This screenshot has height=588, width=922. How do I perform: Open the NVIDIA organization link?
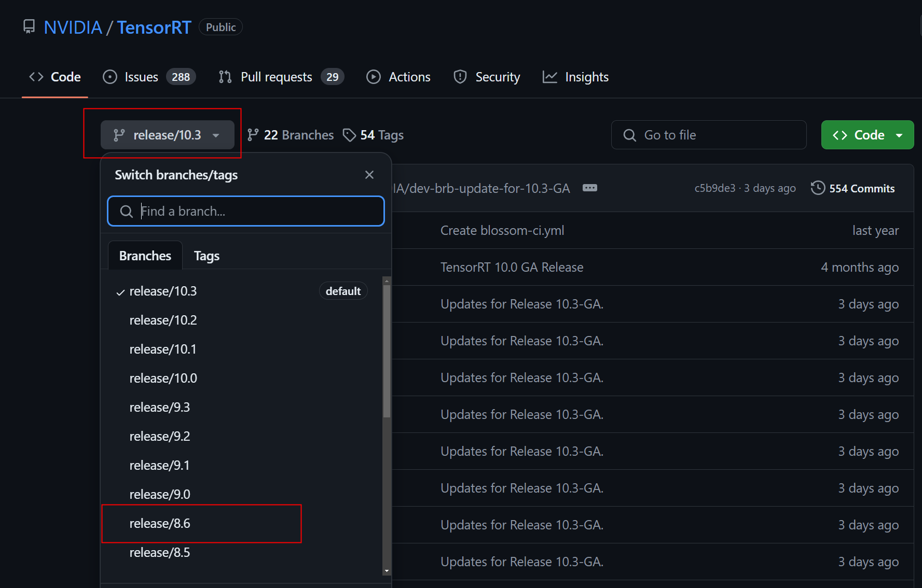point(73,27)
